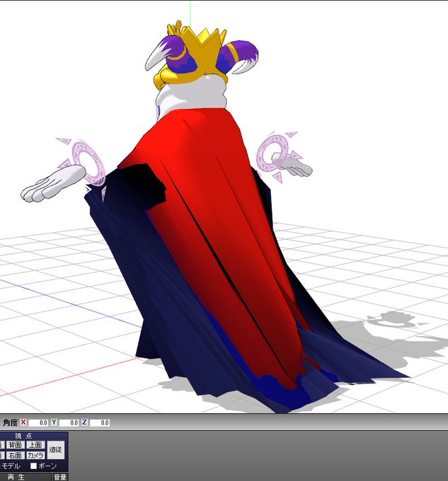This screenshot has width=448, height=481.
Task: Click the angle Z input field
Action: coord(99,423)
